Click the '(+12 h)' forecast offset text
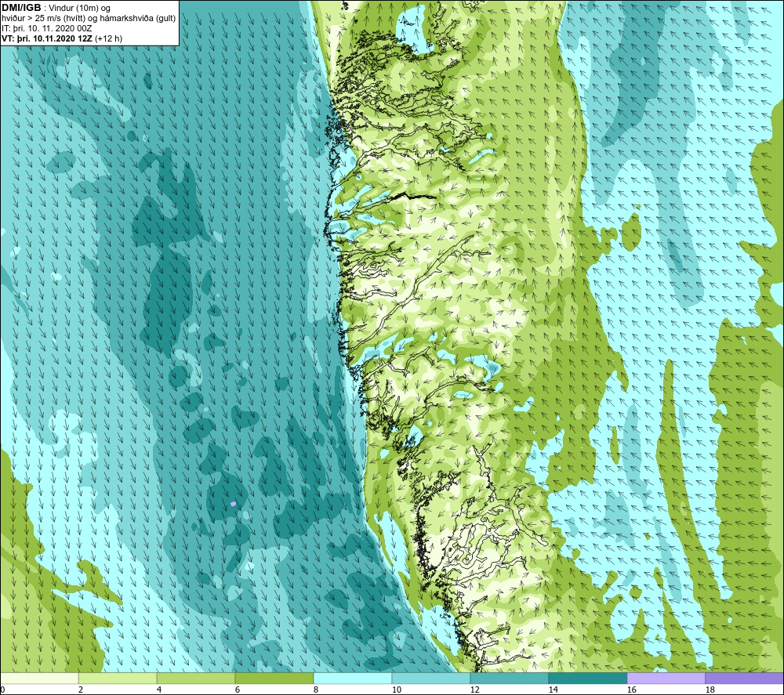The width and height of the screenshot is (784, 695). pos(108,38)
